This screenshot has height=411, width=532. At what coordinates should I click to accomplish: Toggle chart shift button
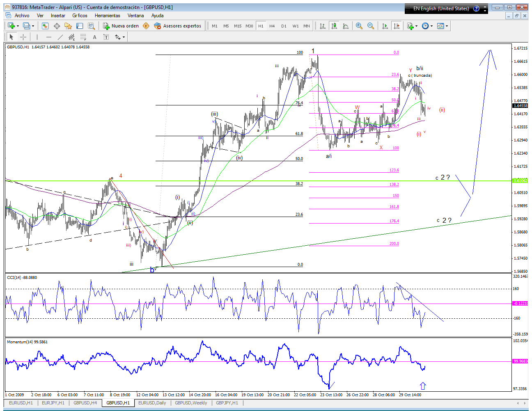coord(397,26)
